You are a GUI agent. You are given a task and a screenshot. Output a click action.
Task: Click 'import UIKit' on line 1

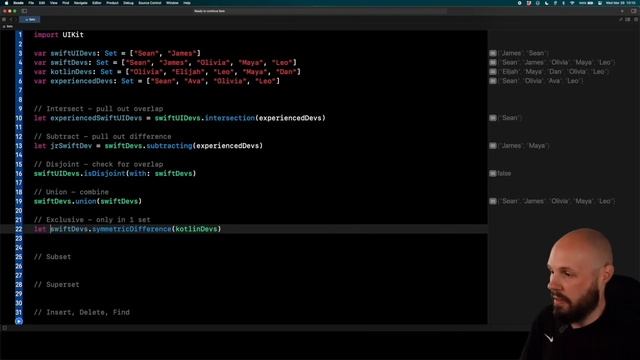coord(59,35)
